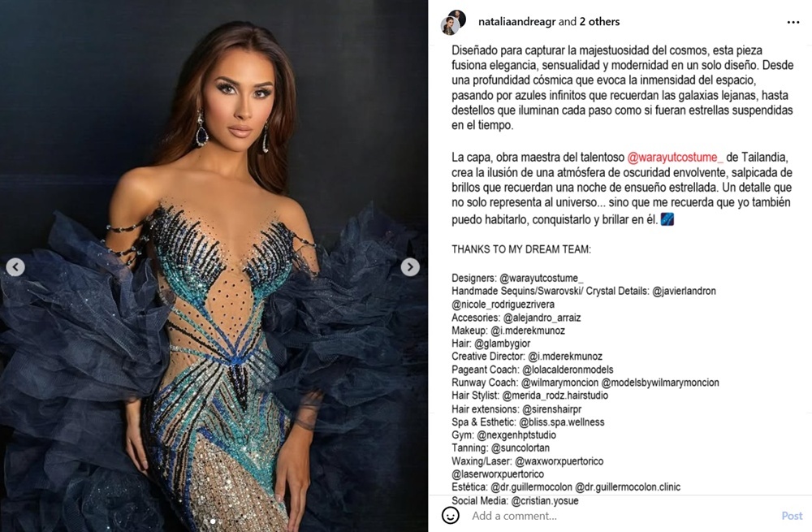Open the @javierlandron crystal details credit
Screen dimensions: 812x532
684,291
